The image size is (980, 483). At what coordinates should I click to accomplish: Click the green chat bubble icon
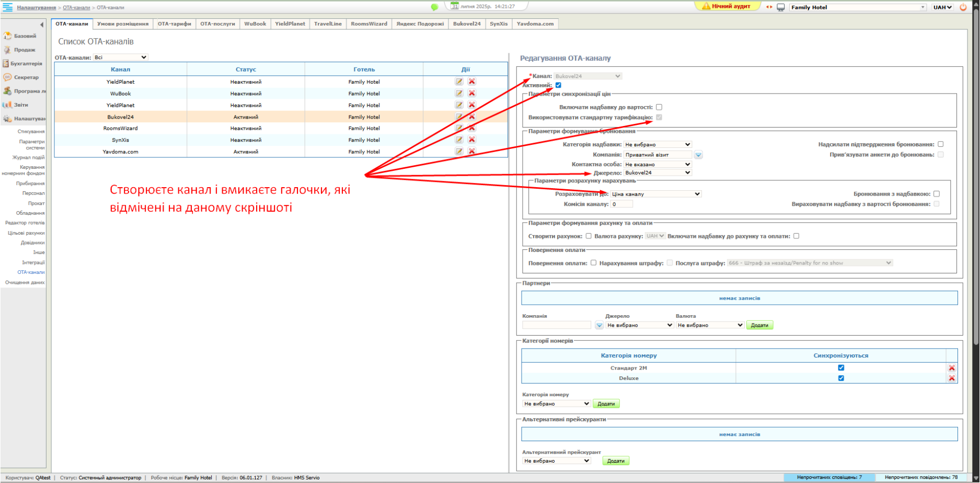click(434, 7)
